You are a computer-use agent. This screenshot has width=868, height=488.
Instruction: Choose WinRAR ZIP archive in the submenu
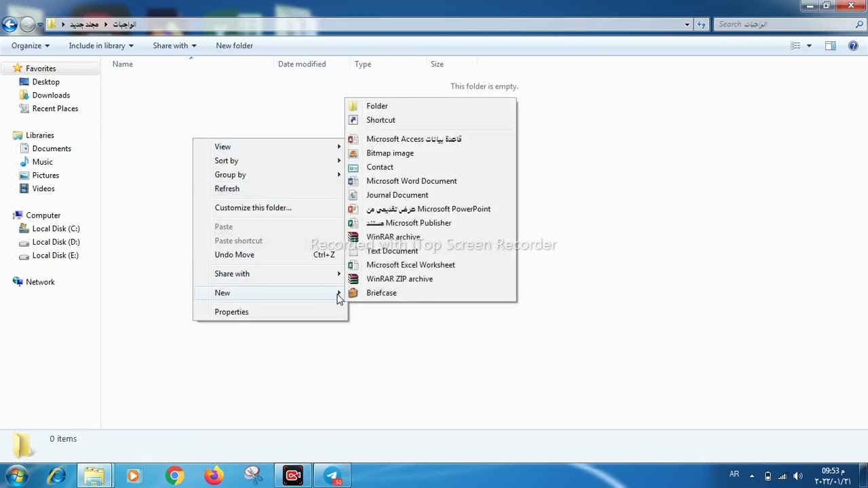pyautogui.click(x=431, y=279)
